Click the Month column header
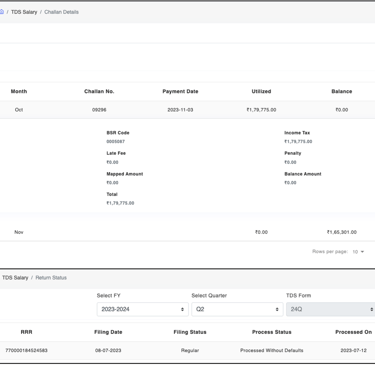 [19, 91]
